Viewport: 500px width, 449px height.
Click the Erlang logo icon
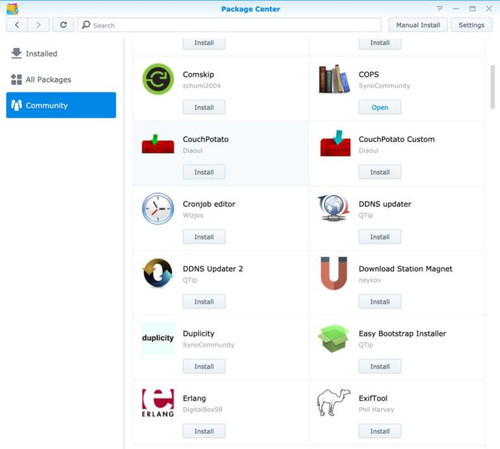(x=158, y=403)
